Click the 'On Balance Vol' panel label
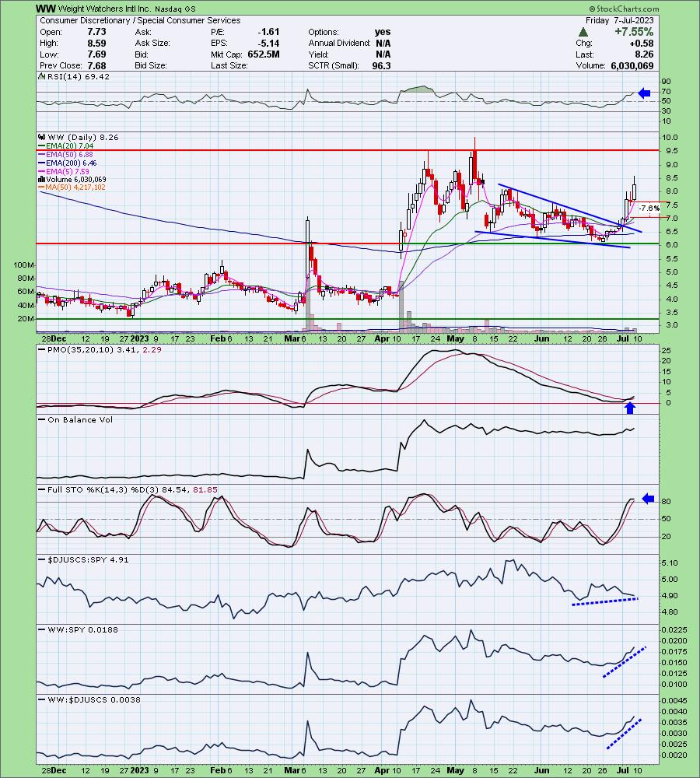This screenshot has height=778, width=700. point(80,420)
